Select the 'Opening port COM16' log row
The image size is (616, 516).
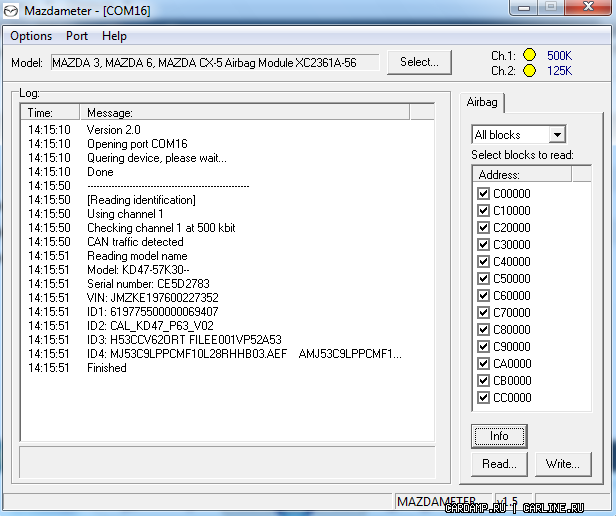pyautogui.click(x=227, y=144)
